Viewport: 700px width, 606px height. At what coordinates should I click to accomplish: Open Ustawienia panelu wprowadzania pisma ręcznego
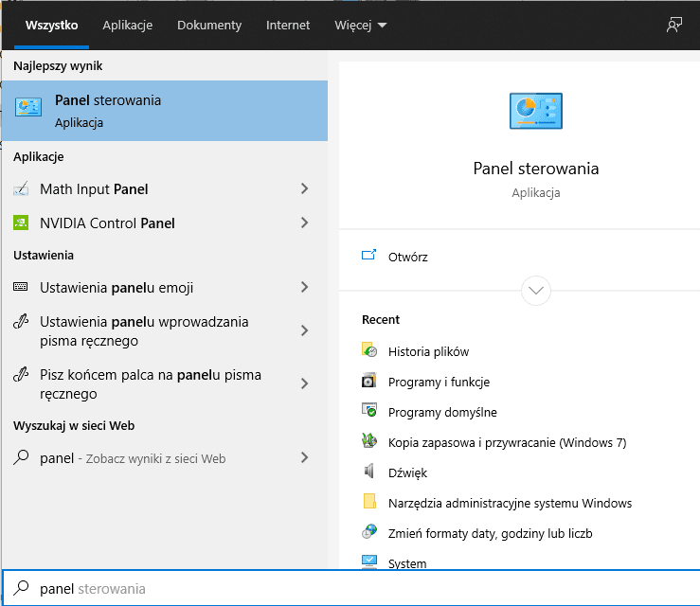click(165, 330)
